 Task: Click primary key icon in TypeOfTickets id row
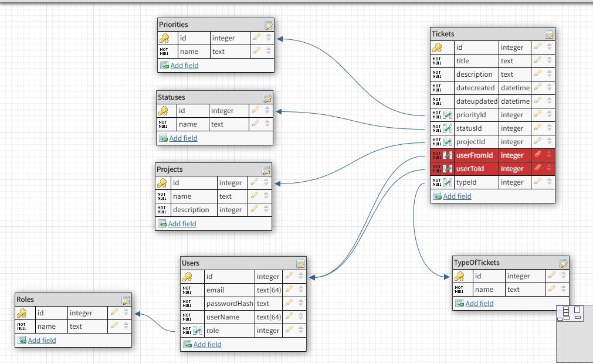tap(459, 276)
